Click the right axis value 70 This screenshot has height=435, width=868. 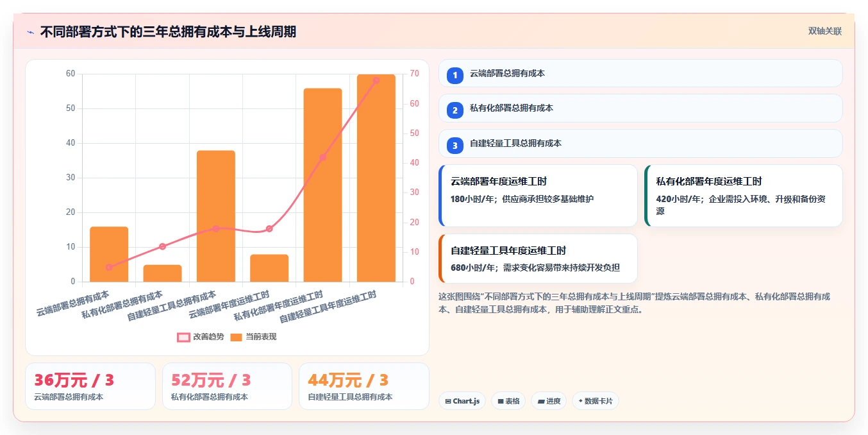tap(415, 74)
